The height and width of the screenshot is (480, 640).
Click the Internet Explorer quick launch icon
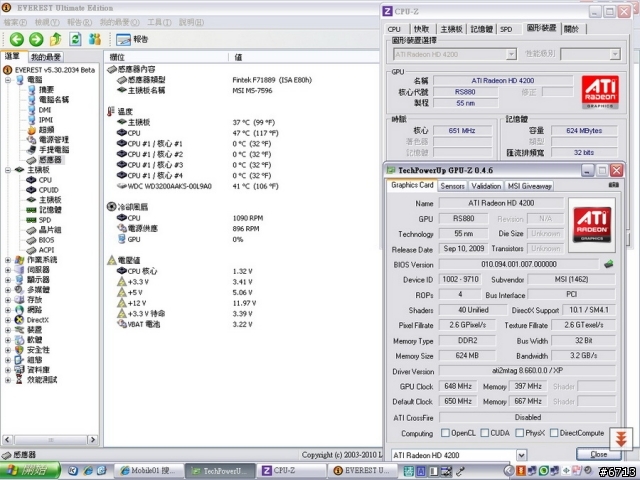click(88, 471)
